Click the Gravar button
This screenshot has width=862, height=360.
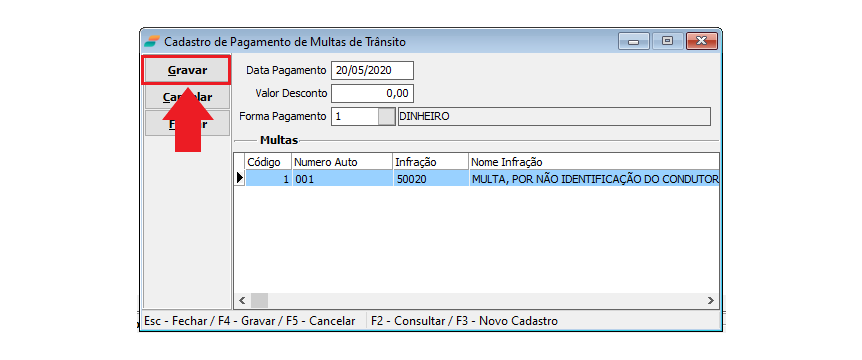pyautogui.click(x=186, y=70)
